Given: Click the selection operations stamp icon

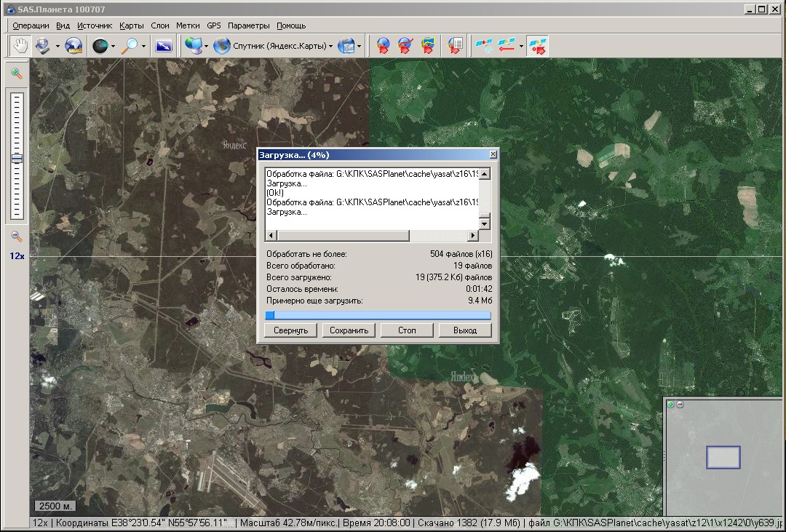Looking at the screenshot, I should click(x=43, y=46).
